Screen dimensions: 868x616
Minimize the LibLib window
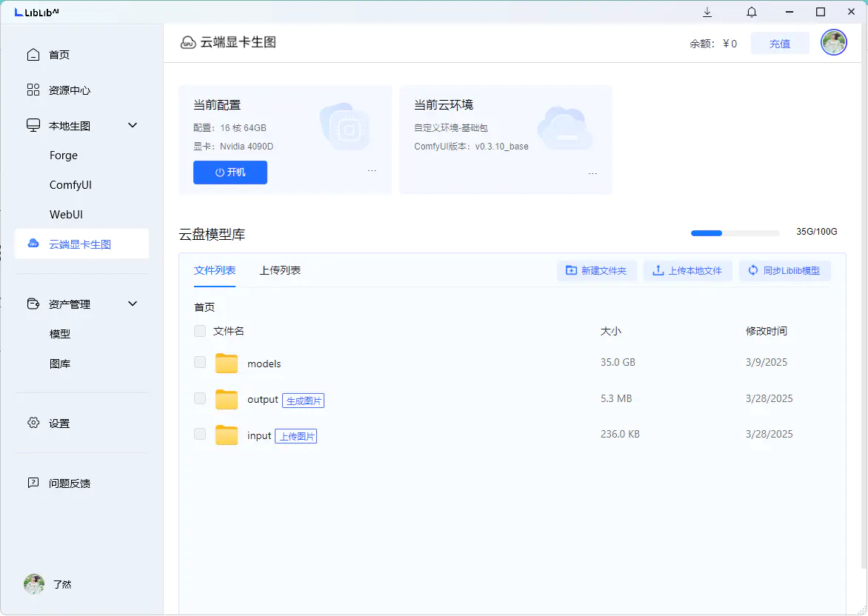[x=789, y=12]
